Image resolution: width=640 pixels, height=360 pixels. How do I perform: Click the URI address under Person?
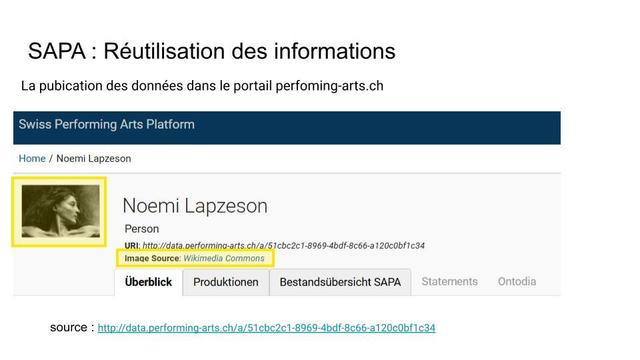[x=283, y=246]
